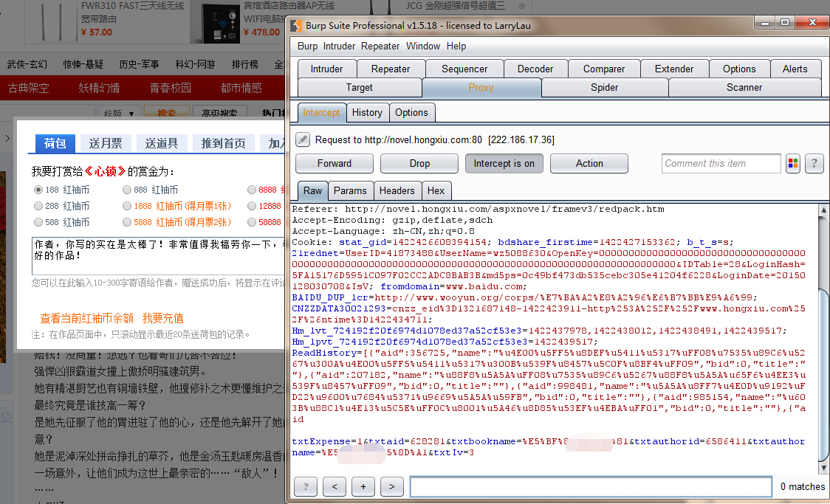Click the request pane scroll up arrow
The height and width of the screenshot is (504, 830).
click(823, 210)
